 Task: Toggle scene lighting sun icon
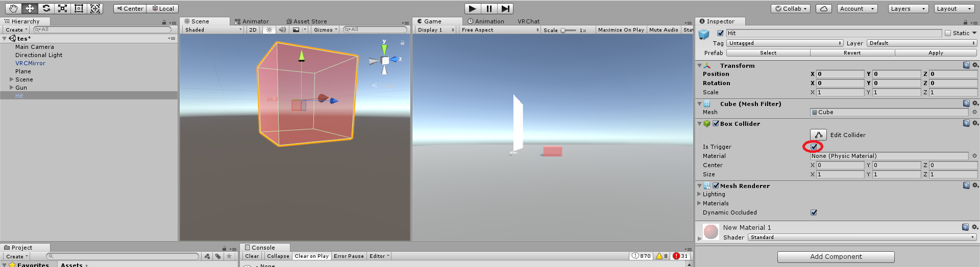[269, 30]
